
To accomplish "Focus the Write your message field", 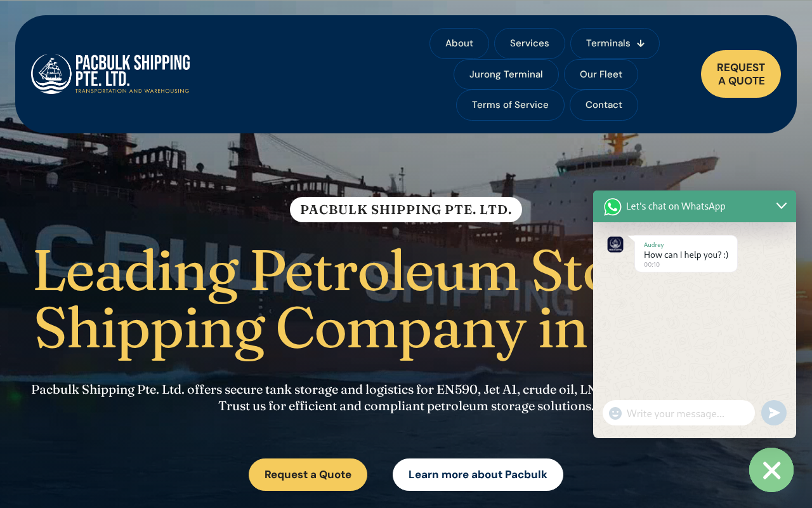I will [x=679, y=413].
